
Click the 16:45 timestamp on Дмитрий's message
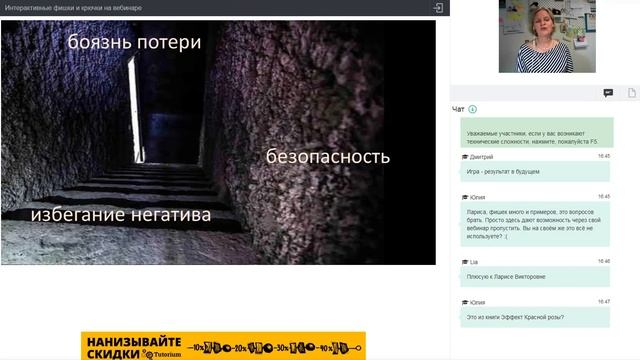pos(604,156)
